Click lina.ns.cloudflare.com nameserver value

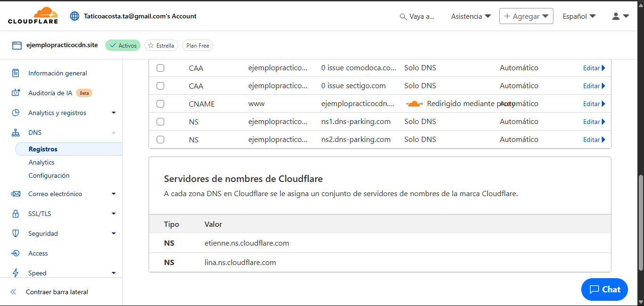click(x=240, y=262)
